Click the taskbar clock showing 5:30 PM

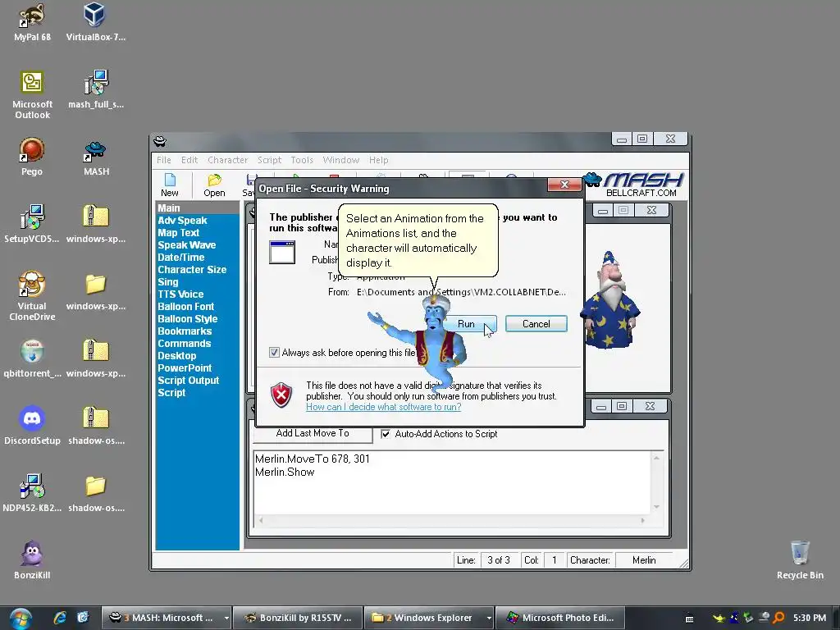pyautogui.click(x=809, y=618)
